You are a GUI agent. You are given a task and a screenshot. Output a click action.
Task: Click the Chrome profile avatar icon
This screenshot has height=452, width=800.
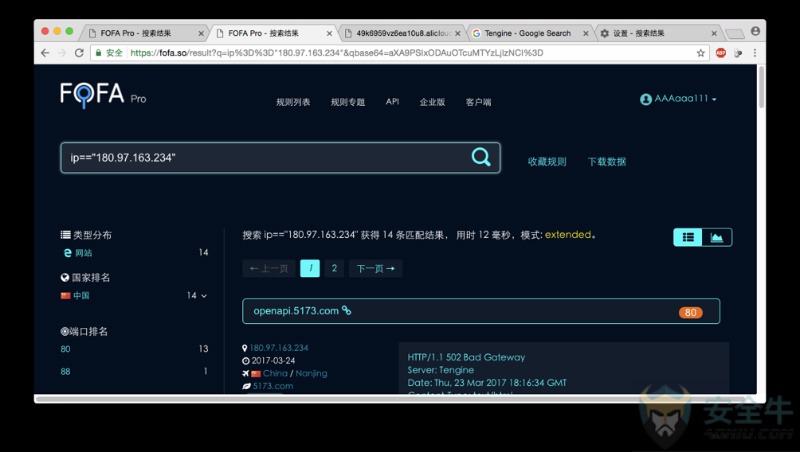(755, 32)
